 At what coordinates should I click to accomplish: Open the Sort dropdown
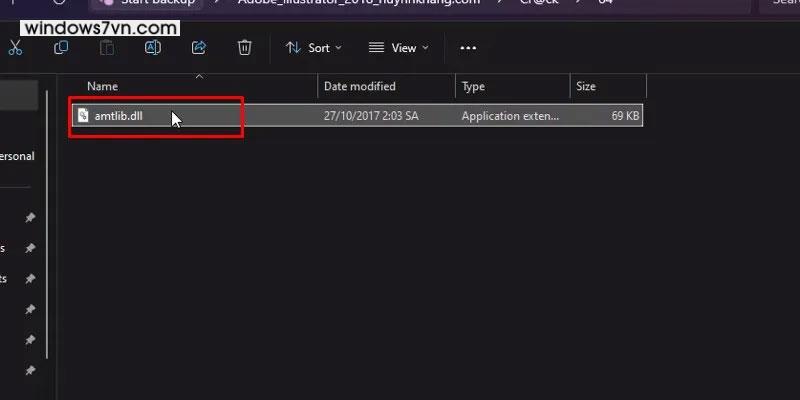tap(313, 47)
